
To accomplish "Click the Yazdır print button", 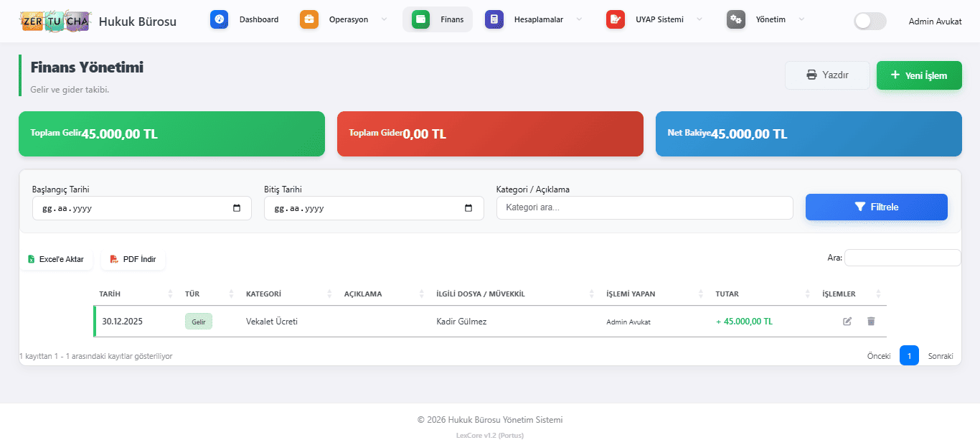I will tap(827, 75).
